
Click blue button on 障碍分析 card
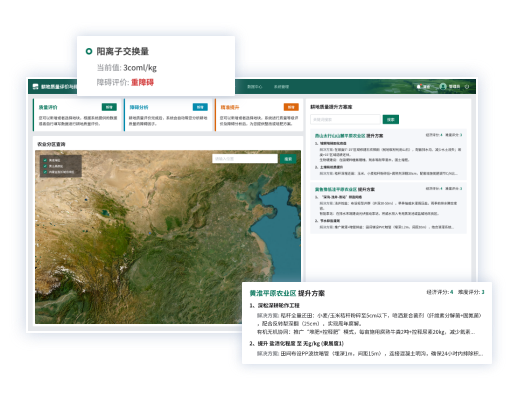pyautogui.click(x=200, y=107)
